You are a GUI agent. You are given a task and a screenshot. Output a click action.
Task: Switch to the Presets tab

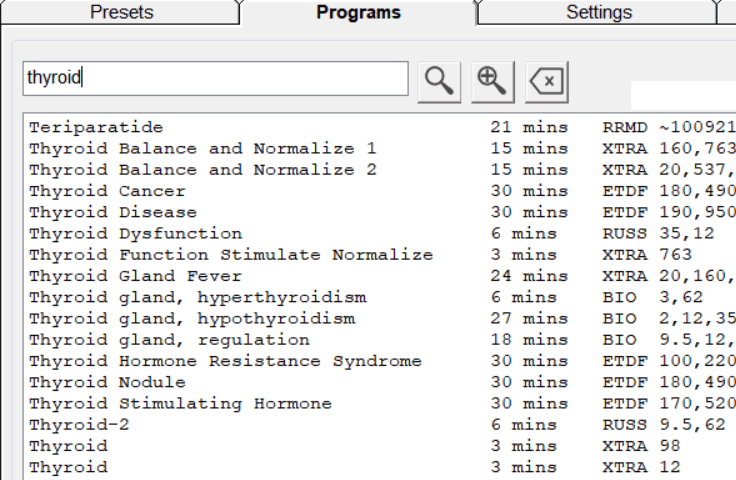point(122,12)
